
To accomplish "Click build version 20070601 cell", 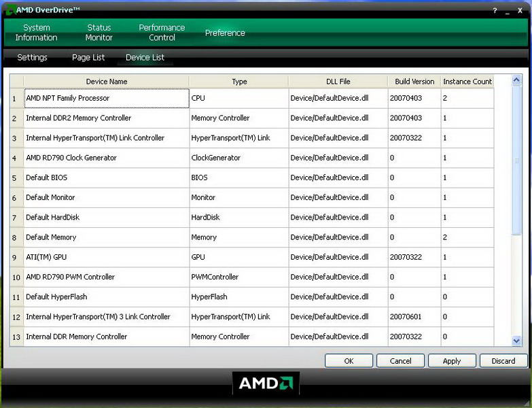I will (414, 317).
